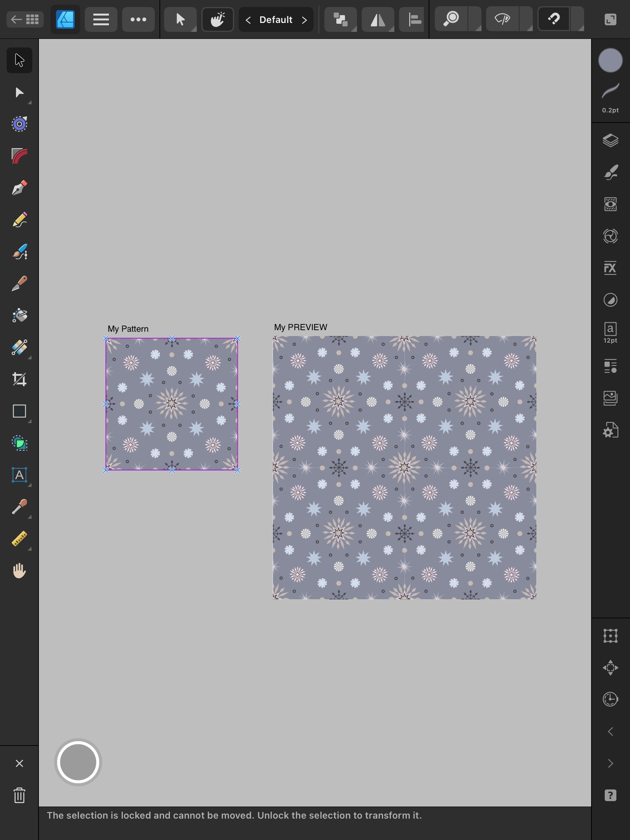Switch to Designer persona icon

[x=65, y=19]
